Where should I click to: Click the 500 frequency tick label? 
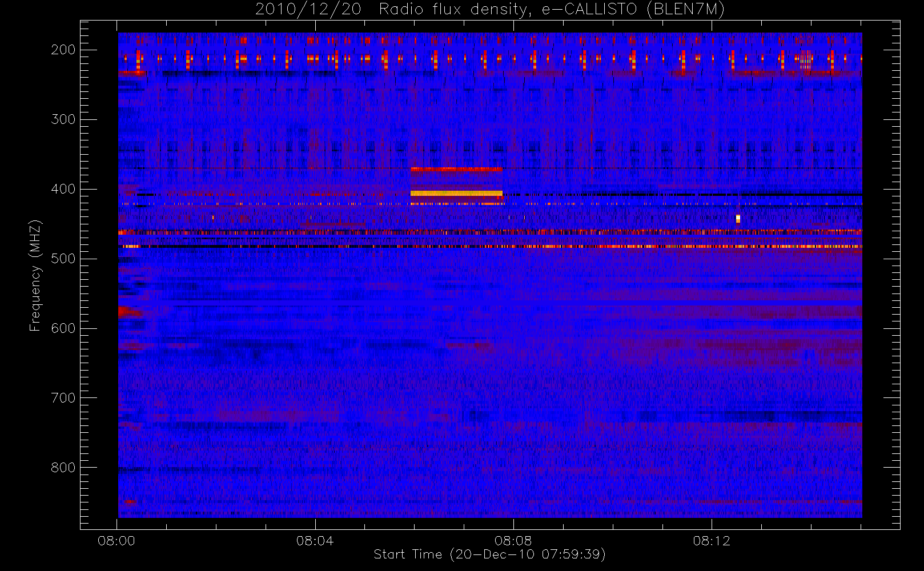point(63,259)
